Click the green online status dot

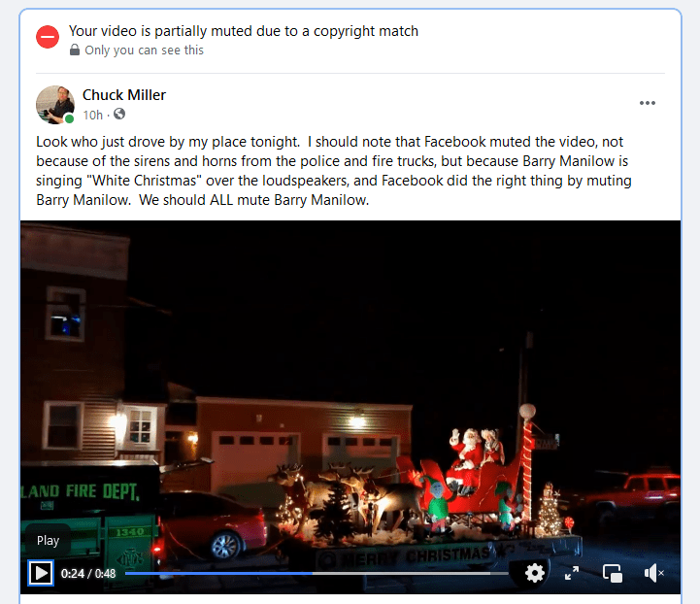(69, 118)
